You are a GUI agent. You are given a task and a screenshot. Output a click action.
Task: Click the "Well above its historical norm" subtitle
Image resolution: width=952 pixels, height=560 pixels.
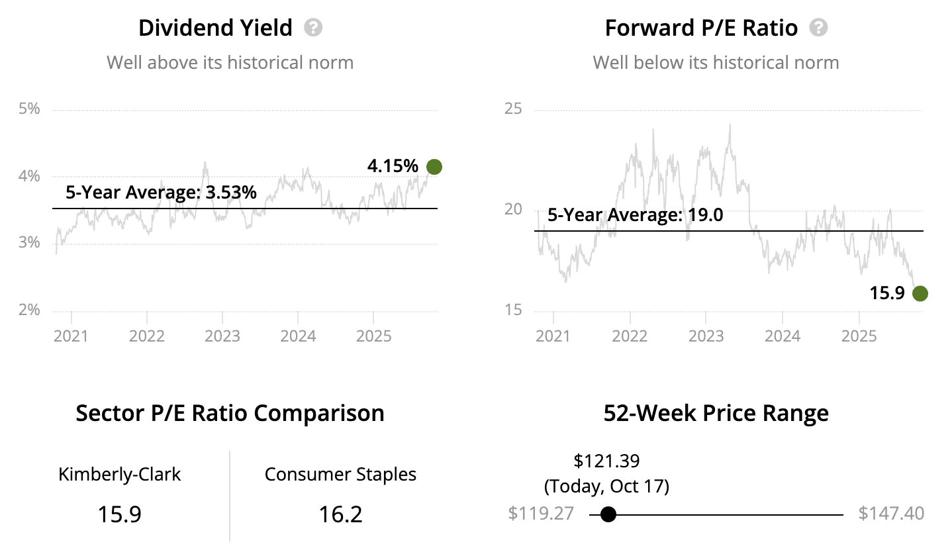point(230,63)
